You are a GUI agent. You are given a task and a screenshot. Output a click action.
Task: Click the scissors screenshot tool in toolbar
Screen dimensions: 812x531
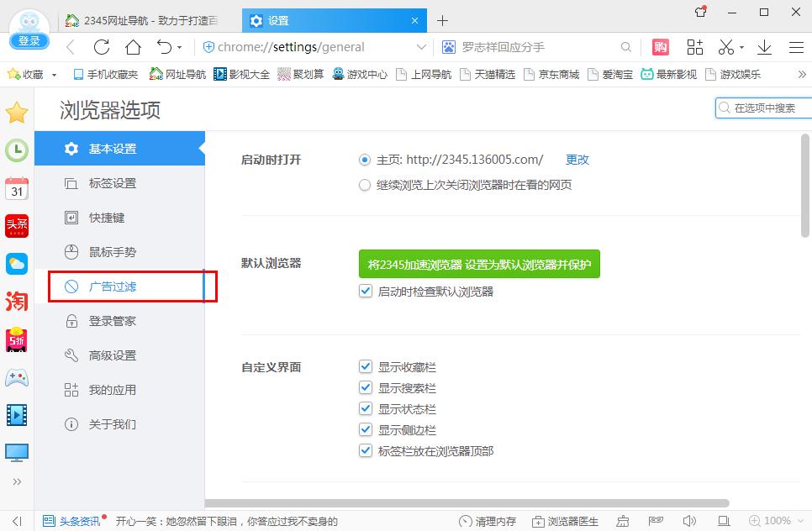click(725, 48)
